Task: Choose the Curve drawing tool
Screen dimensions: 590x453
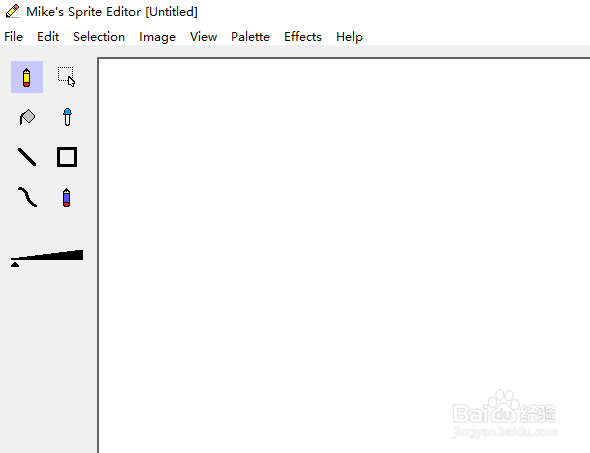Action: tap(27, 197)
